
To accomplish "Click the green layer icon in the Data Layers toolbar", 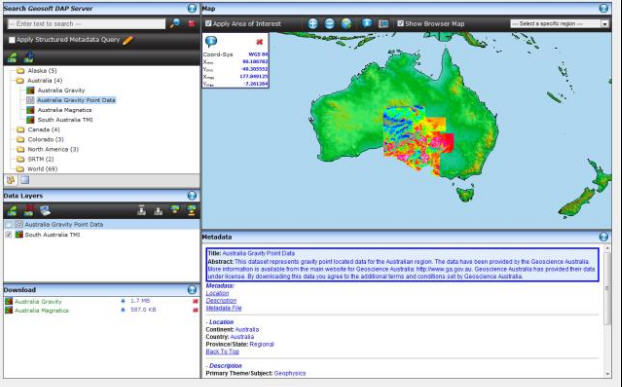I will [x=12, y=211].
